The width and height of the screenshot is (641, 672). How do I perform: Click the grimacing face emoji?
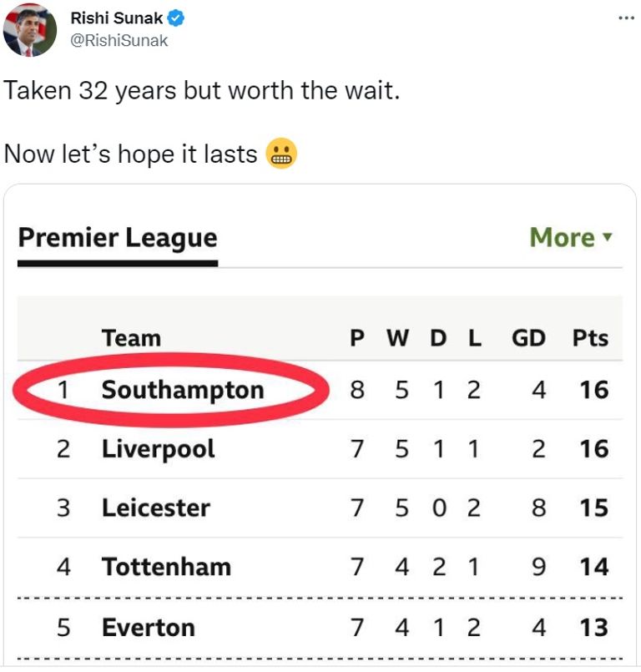281,154
